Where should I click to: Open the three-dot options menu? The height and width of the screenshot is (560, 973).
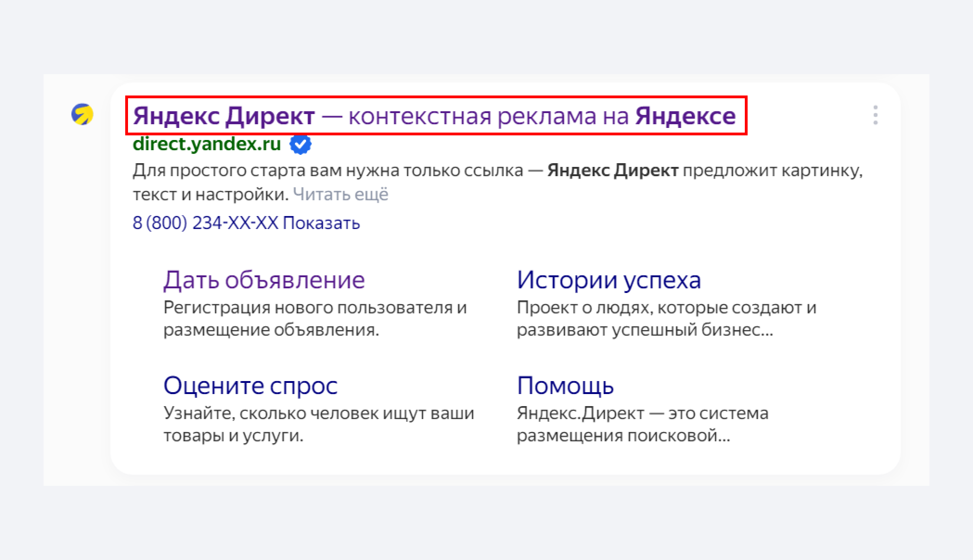[x=875, y=115]
